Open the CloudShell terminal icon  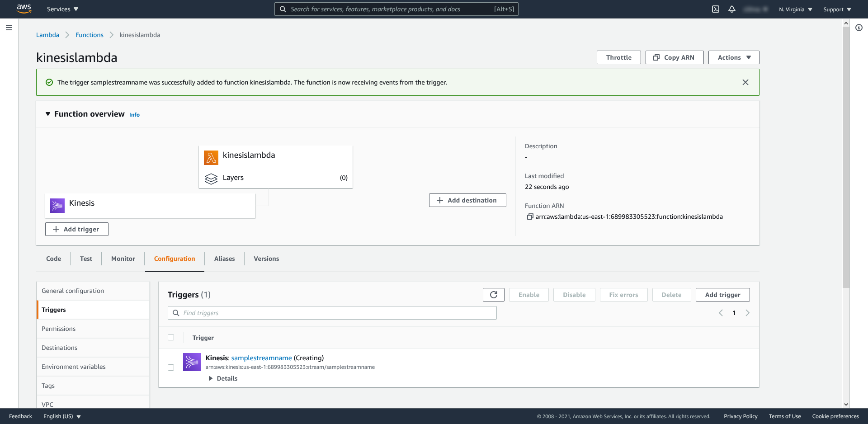pyautogui.click(x=716, y=9)
